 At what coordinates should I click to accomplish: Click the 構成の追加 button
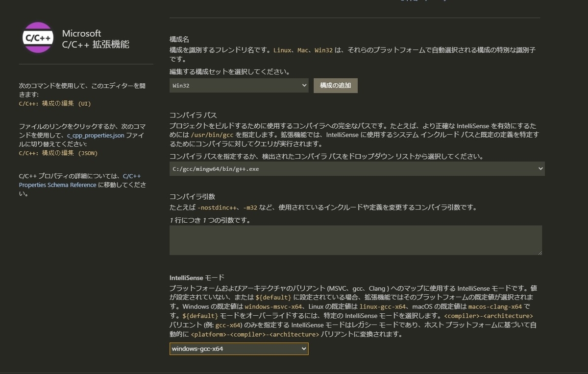335,85
